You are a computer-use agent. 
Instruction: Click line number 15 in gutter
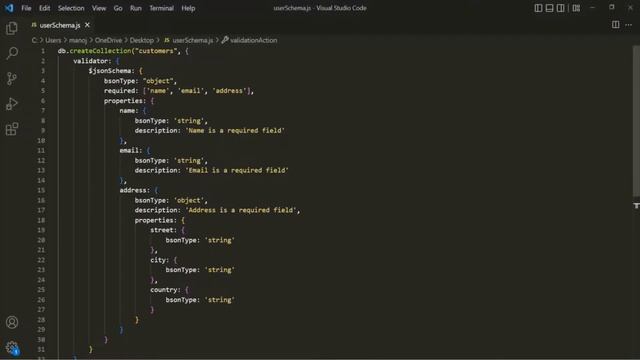coord(41,190)
